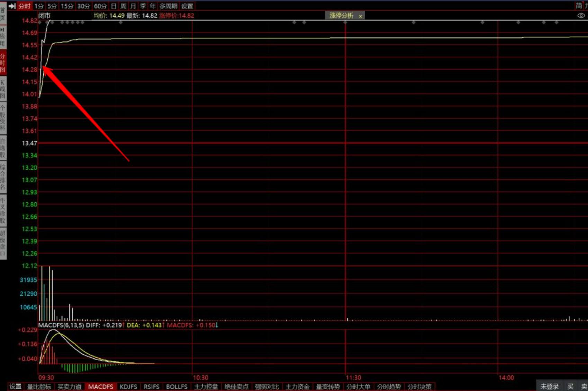Show the 主力资金 indicator
588x391 pixels.
tap(297, 387)
